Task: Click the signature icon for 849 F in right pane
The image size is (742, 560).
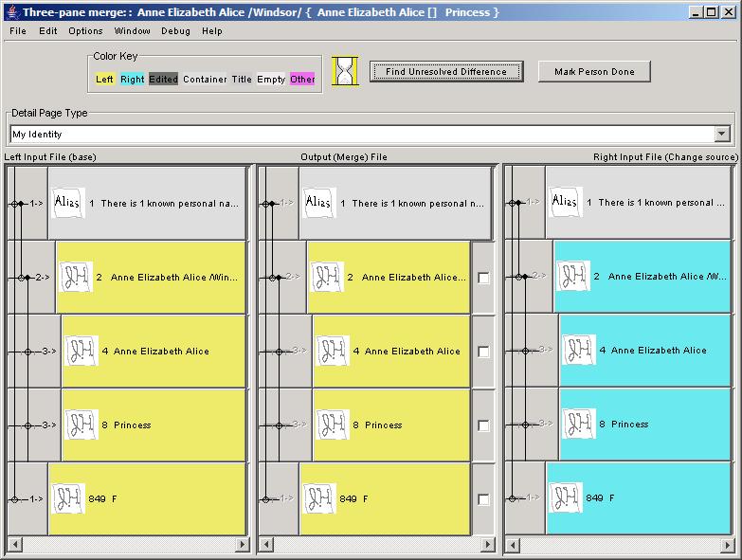Action: point(566,497)
